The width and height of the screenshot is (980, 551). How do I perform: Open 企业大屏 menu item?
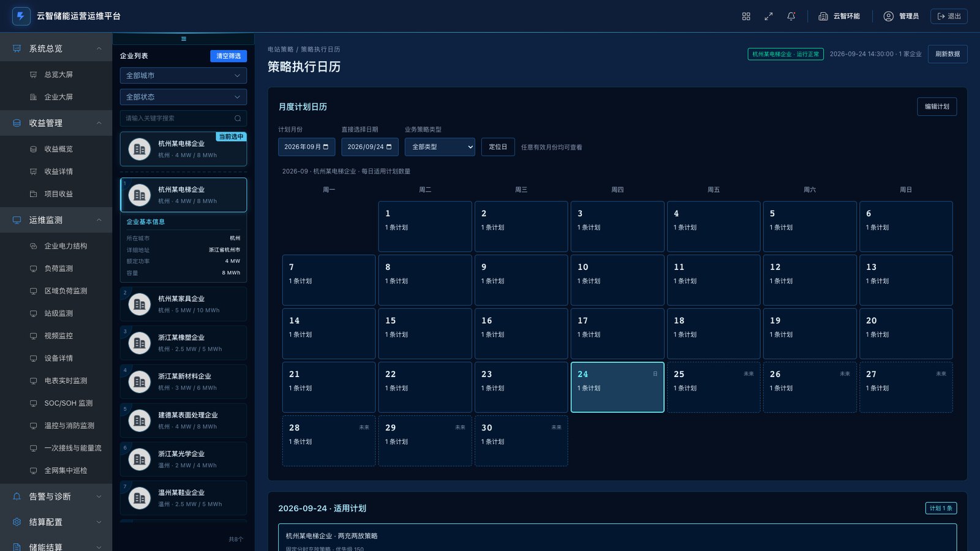coord(56,97)
